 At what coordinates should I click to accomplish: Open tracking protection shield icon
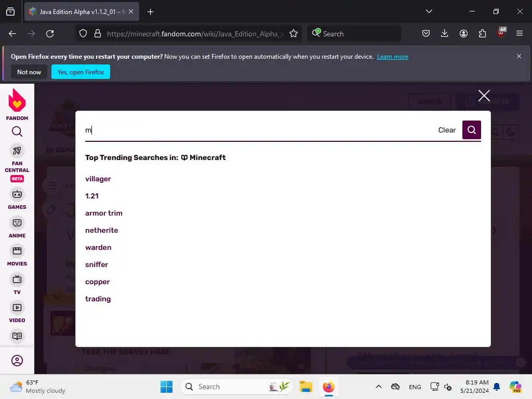click(83, 34)
